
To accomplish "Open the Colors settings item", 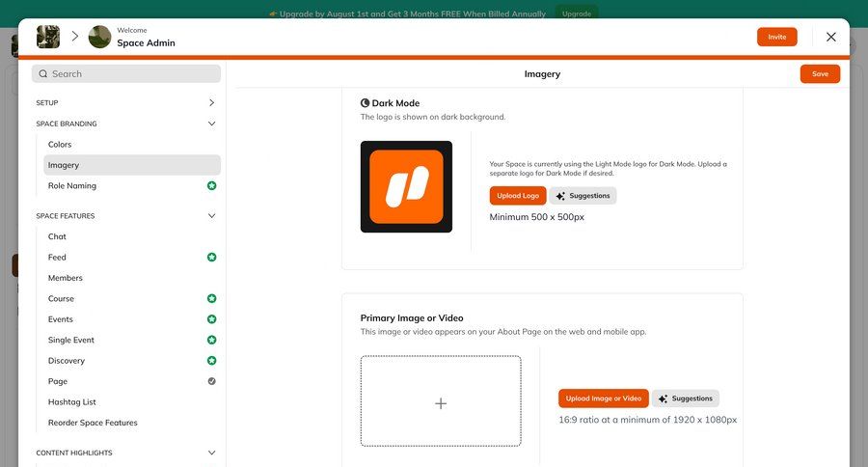I will [x=60, y=145].
